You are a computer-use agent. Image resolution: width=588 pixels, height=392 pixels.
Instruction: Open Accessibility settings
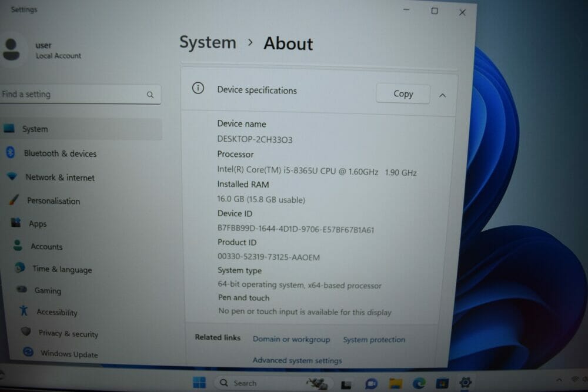pyautogui.click(x=56, y=312)
